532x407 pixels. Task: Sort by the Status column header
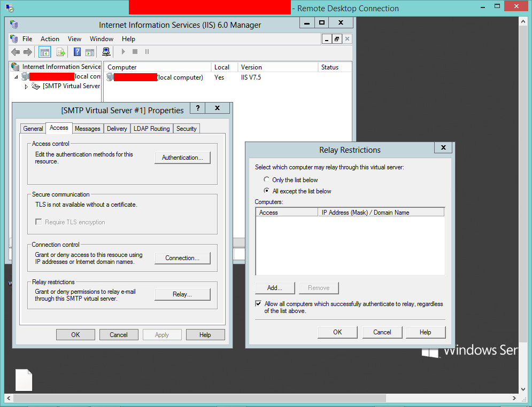coord(335,67)
